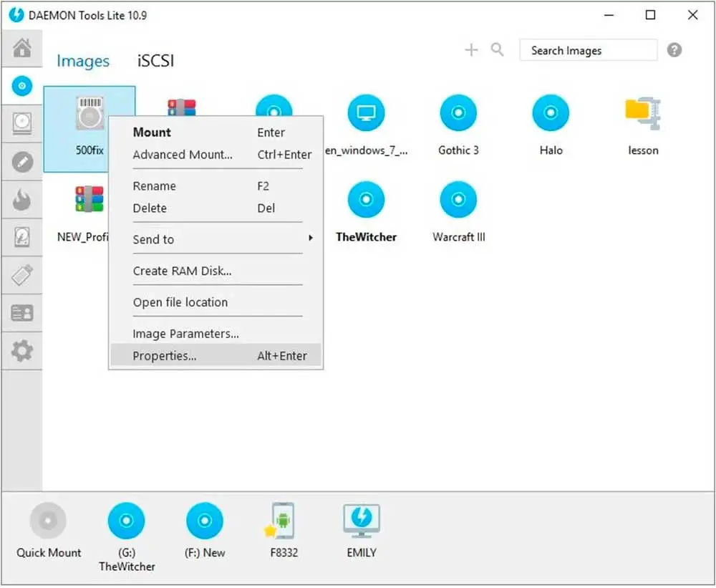Open the image editor pencil sidebar icon
The width and height of the screenshot is (716, 588).
tap(22, 162)
